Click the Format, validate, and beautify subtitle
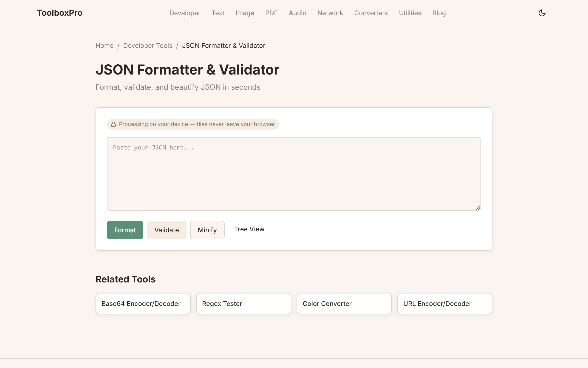This screenshot has height=368, width=588. click(178, 87)
